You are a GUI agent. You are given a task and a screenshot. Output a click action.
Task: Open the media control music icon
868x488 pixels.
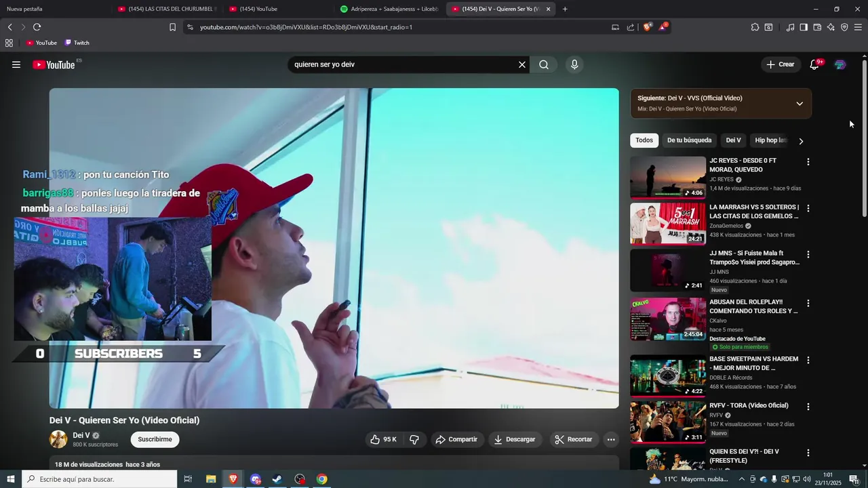[790, 27]
